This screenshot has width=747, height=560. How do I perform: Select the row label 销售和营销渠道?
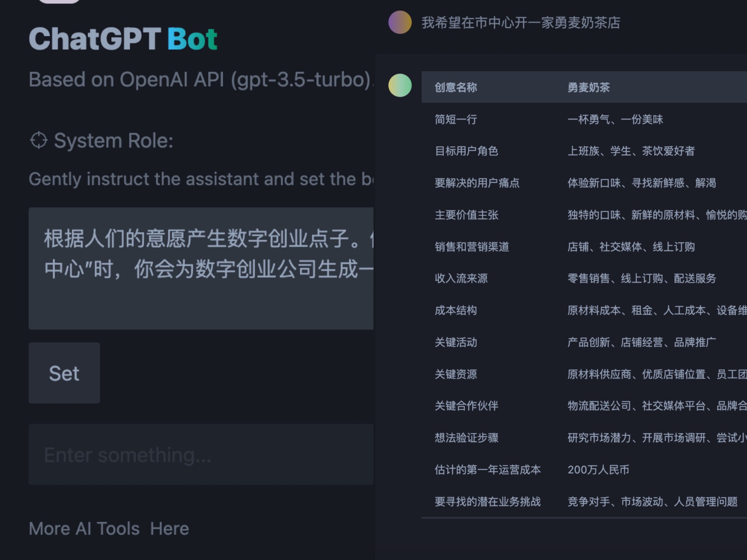click(472, 247)
